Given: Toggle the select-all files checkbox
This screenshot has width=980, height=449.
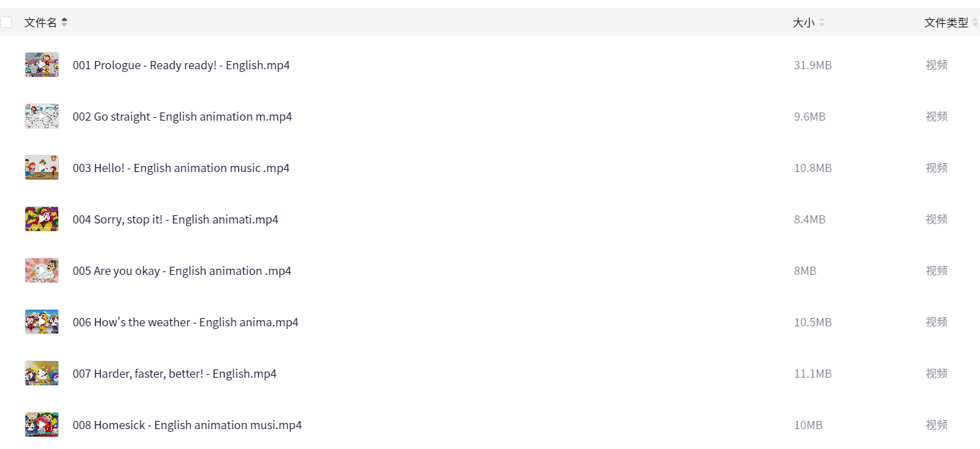Looking at the screenshot, I should [x=6, y=23].
